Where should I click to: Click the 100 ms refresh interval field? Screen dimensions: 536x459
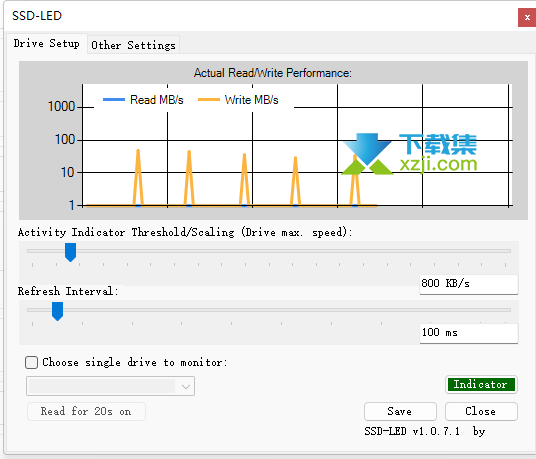pos(469,333)
